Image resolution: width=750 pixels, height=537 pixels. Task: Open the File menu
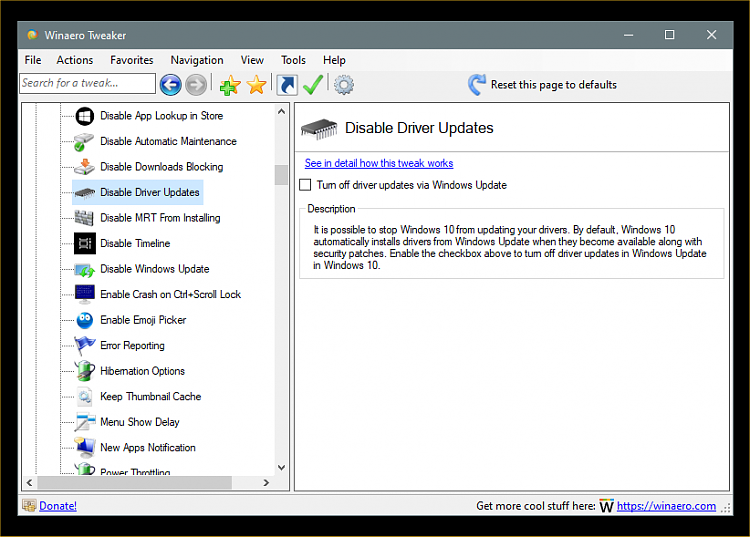point(33,60)
